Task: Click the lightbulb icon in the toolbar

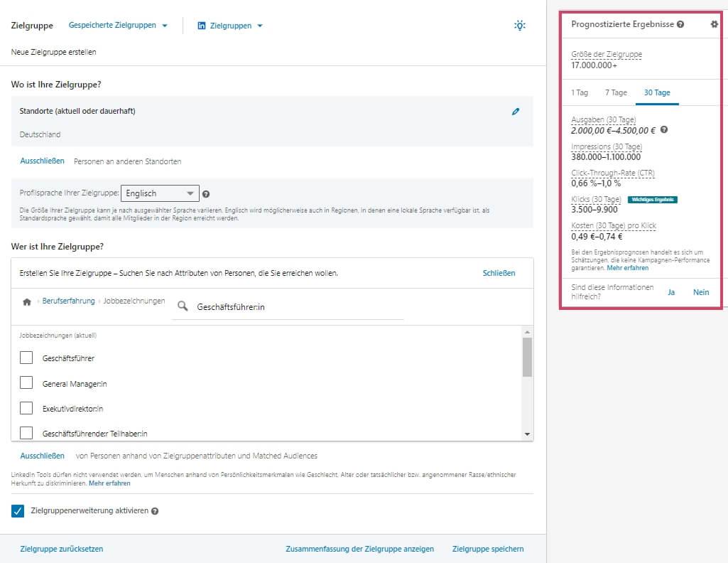Action: (520, 24)
